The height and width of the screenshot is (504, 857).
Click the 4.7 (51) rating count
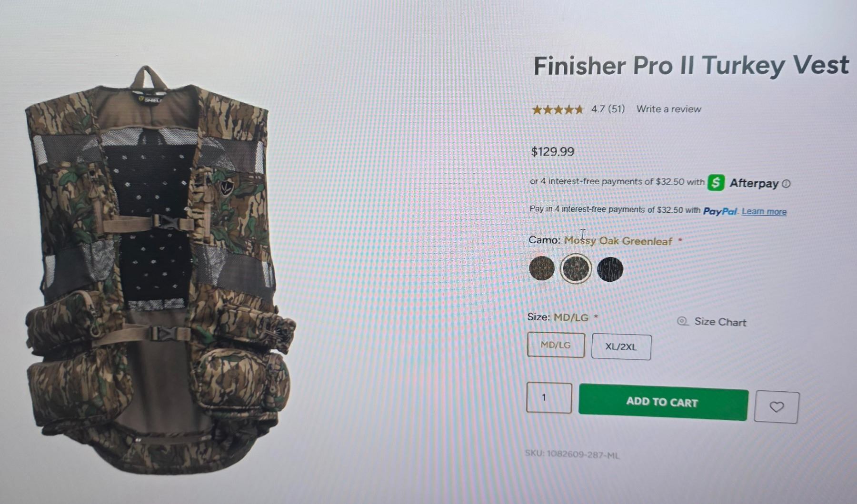point(608,109)
